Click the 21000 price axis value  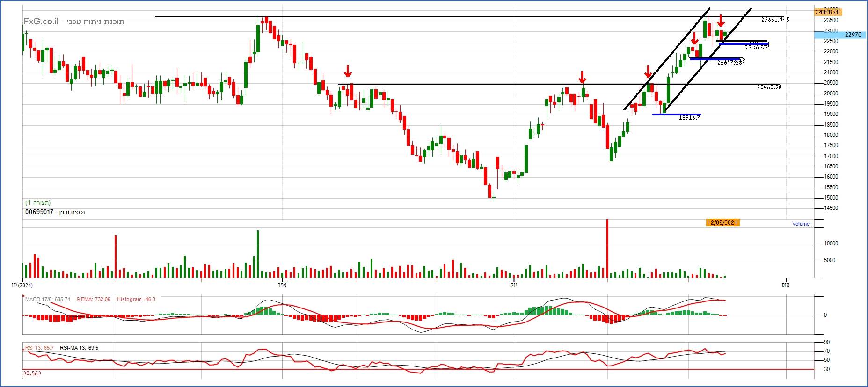point(831,72)
